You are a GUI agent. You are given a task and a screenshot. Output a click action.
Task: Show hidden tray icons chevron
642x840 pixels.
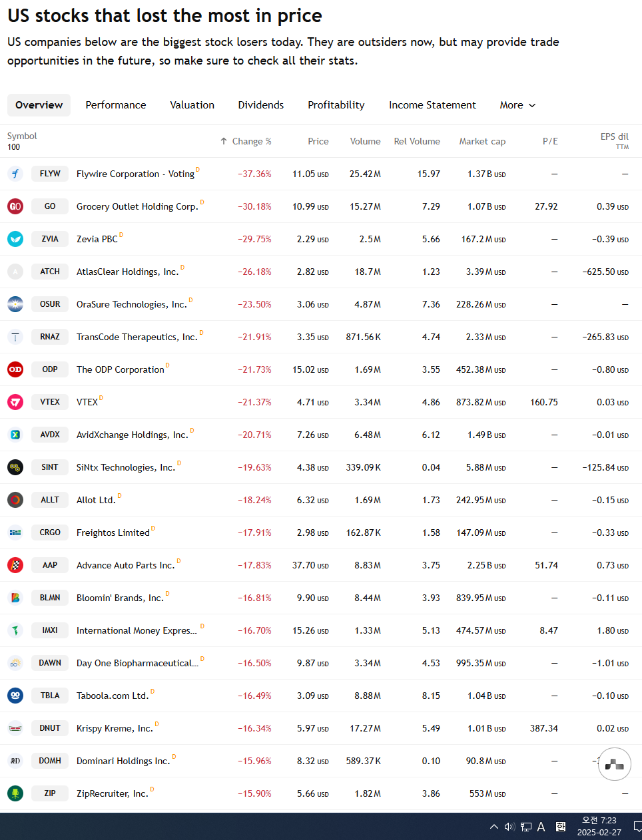493,827
